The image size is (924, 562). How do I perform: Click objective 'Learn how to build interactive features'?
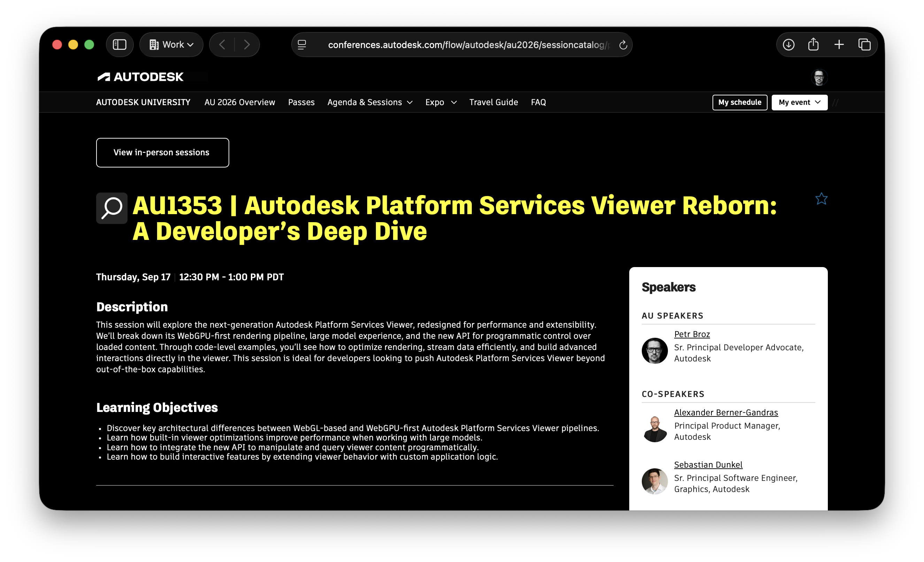tap(302, 456)
